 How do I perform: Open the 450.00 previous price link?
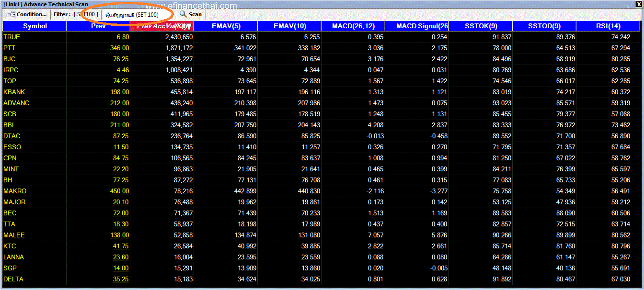point(119,191)
